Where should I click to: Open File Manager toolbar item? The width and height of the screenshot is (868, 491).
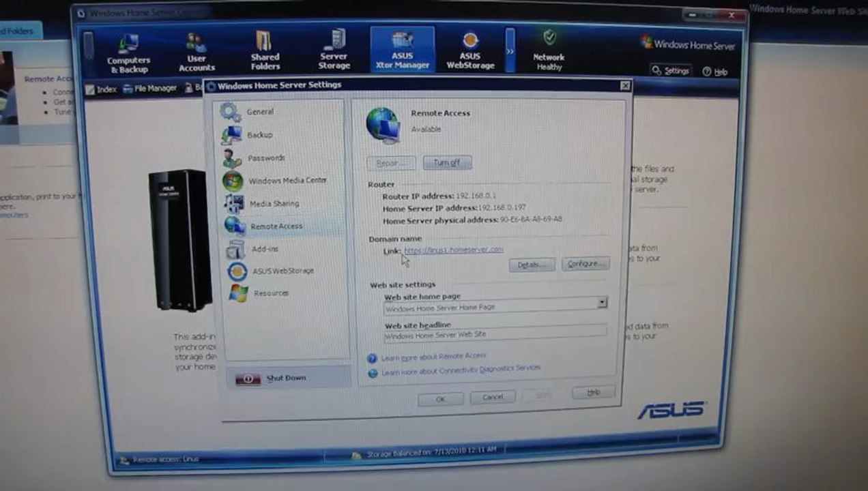click(x=150, y=88)
